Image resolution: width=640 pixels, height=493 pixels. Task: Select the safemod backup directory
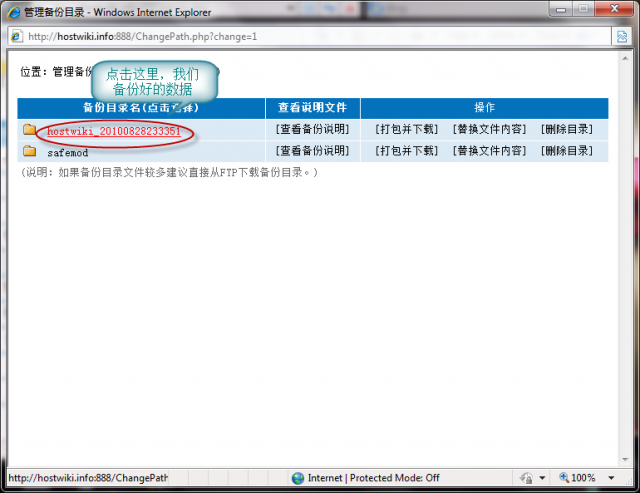tap(67, 152)
